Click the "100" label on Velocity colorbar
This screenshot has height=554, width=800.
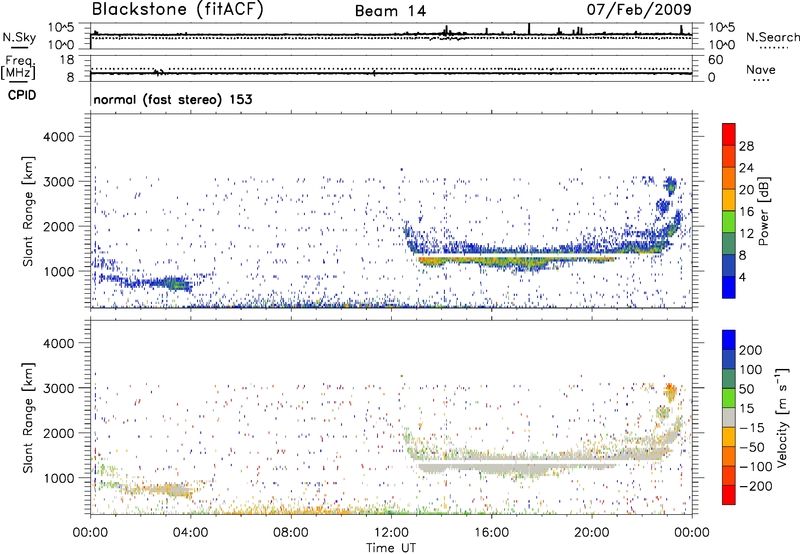click(x=751, y=370)
